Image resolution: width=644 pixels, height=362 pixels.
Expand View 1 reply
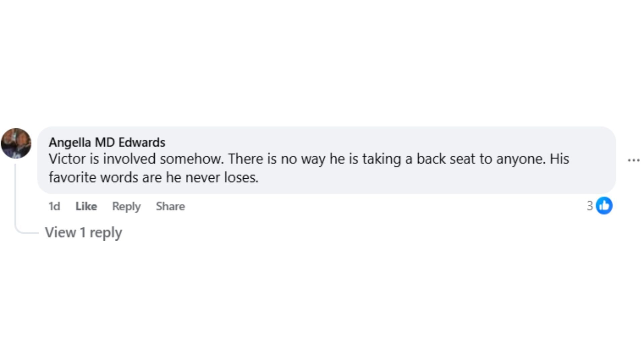pyautogui.click(x=84, y=232)
